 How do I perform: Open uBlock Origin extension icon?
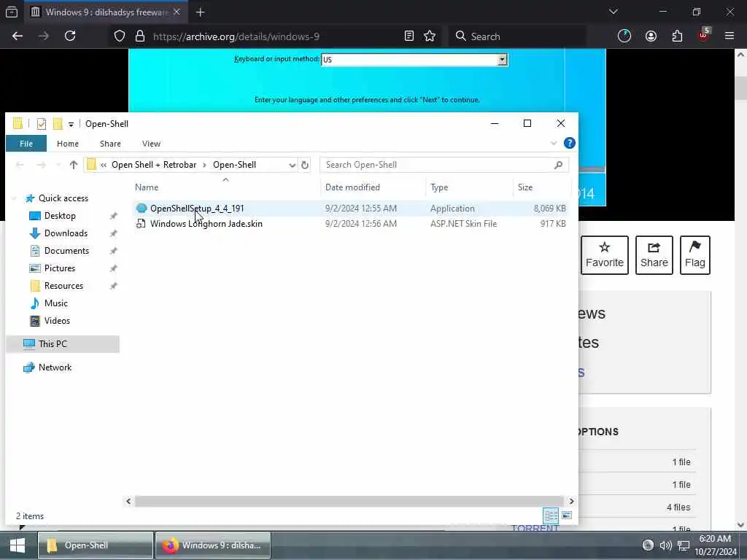(x=704, y=36)
